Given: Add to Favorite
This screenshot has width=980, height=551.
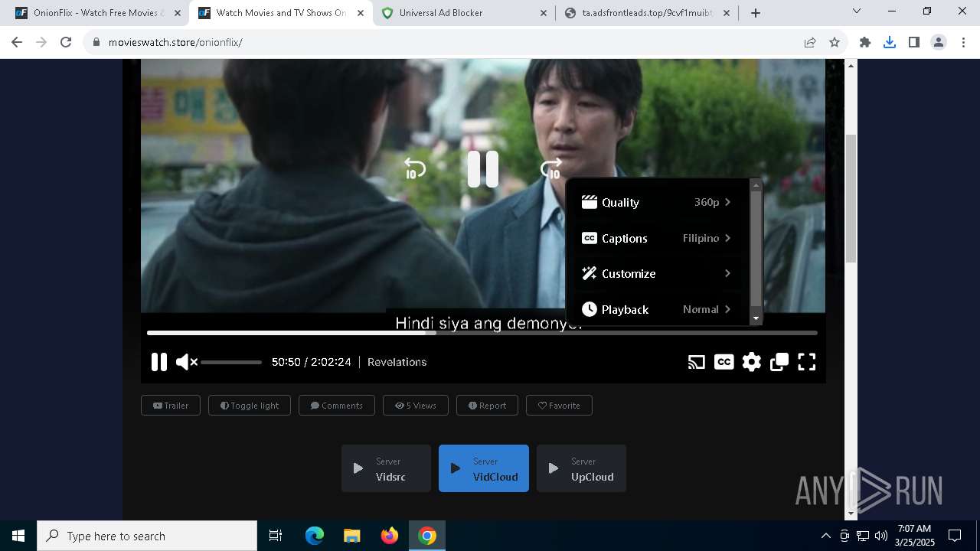Looking at the screenshot, I should (559, 406).
